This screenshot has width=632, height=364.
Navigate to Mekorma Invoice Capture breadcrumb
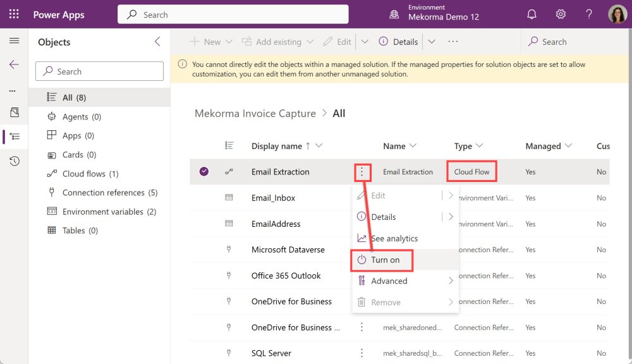coord(255,114)
